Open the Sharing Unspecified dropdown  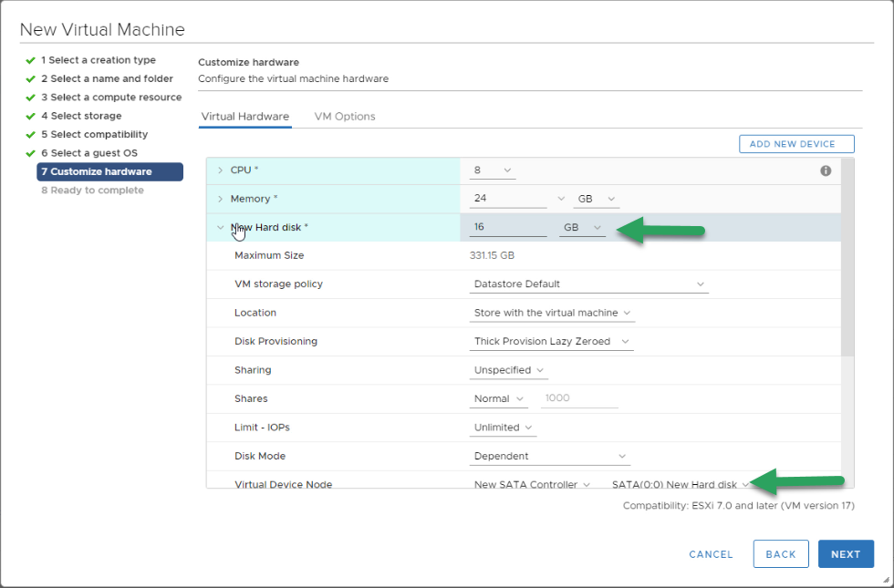tap(509, 370)
